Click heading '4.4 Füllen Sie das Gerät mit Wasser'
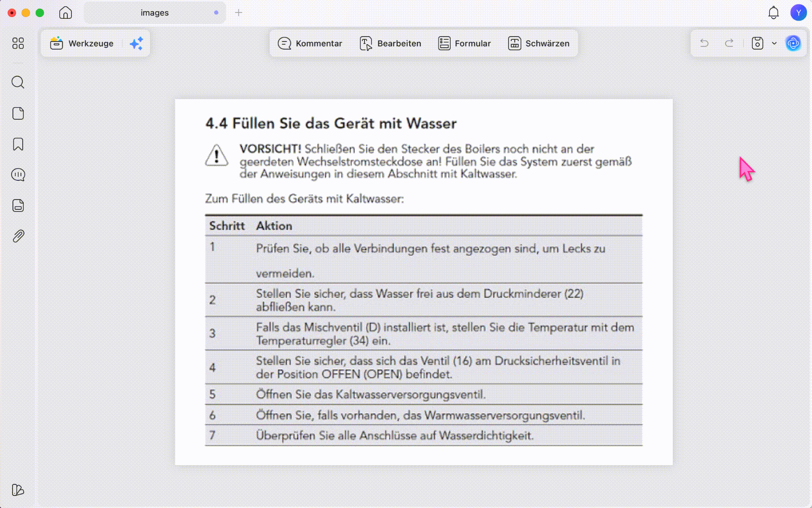 click(x=331, y=123)
